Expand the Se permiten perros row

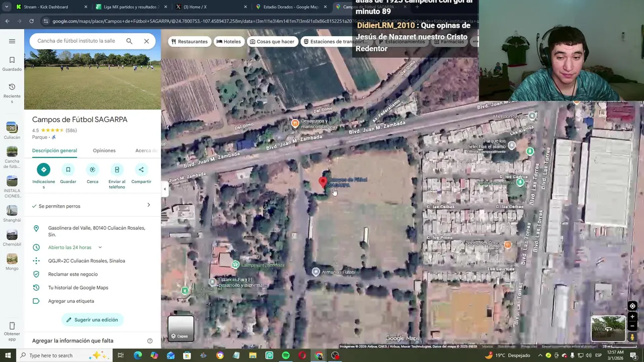tap(93, 206)
